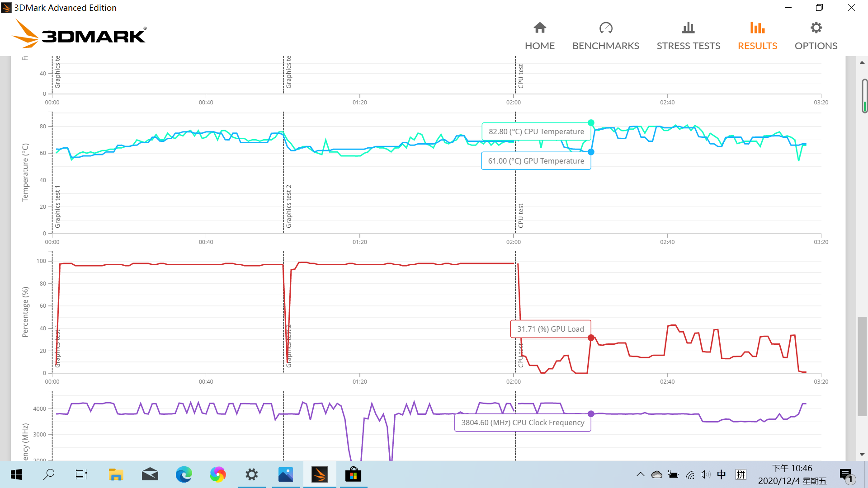868x488 pixels.
Task: Click the battery status tray icon
Action: click(673, 474)
